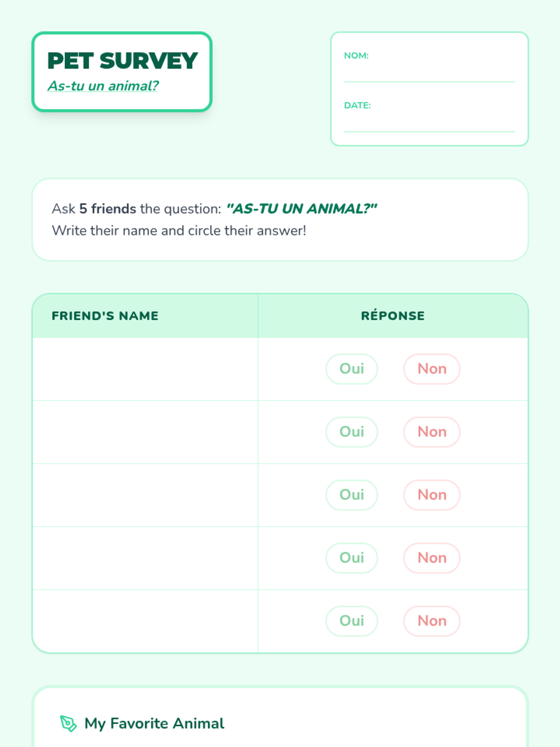Click the second friend's name cell
The image size is (560, 747).
145,432
